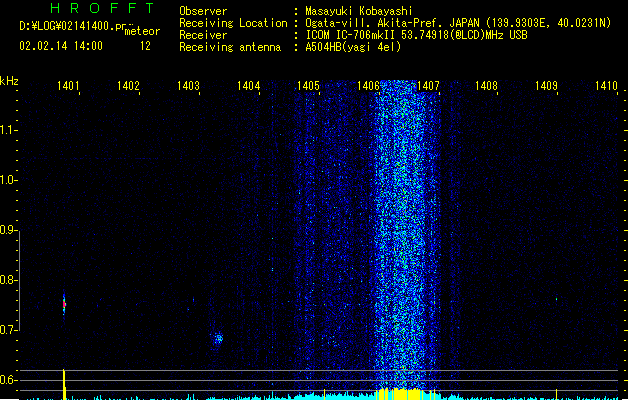Viewport: 629px width, 400px height.
Task: Click the 1410 time axis marker
Action: pos(606,86)
